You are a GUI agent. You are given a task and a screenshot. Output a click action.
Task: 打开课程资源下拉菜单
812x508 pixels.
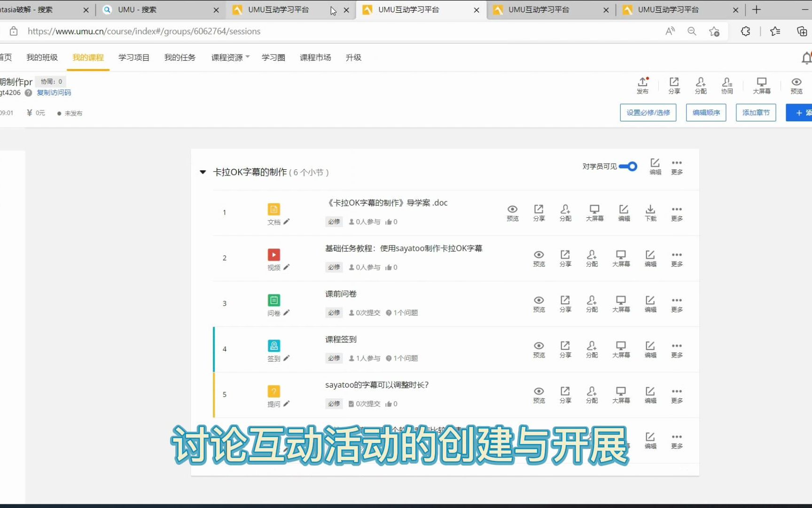point(230,57)
